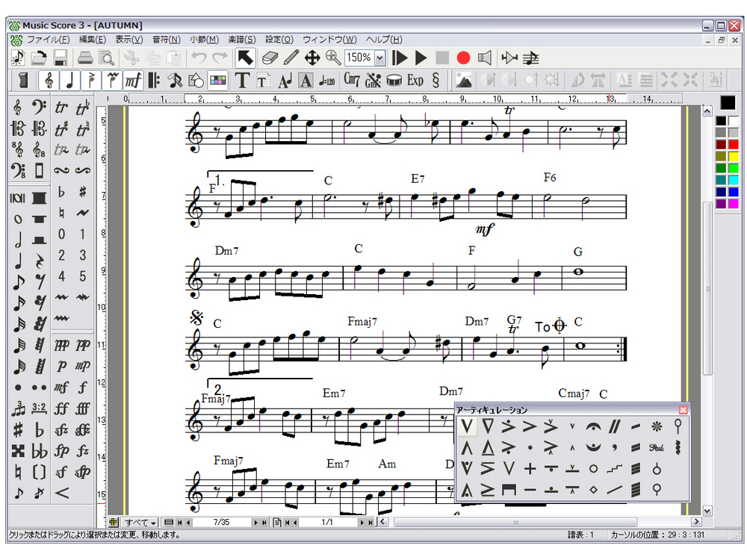Activate the eraser tool on the toolbar

[x=270, y=57]
